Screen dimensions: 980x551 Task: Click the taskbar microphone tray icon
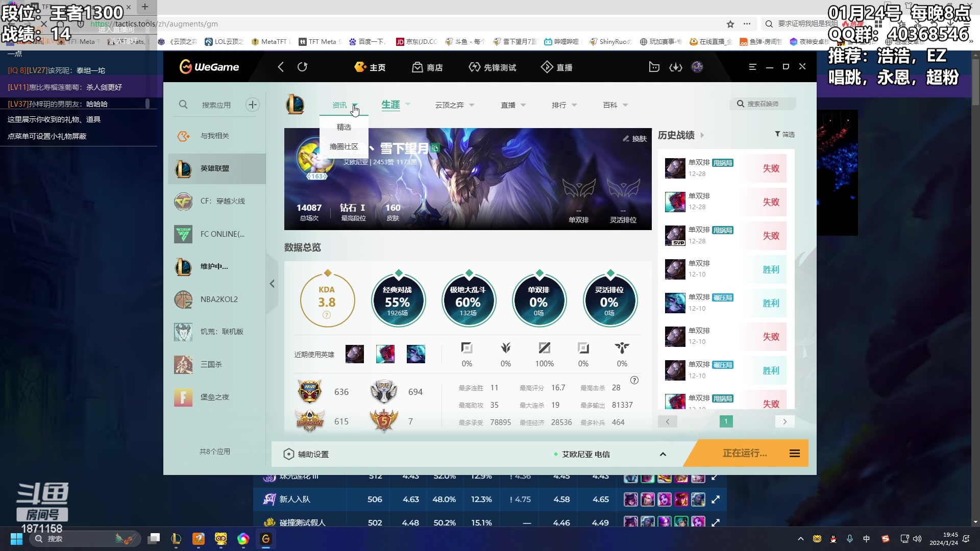tap(850, 539)
